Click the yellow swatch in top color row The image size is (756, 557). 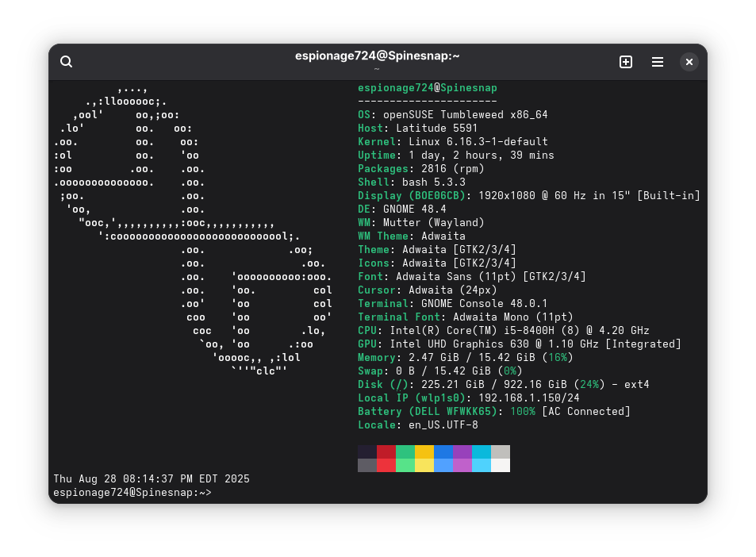point(424,451)
